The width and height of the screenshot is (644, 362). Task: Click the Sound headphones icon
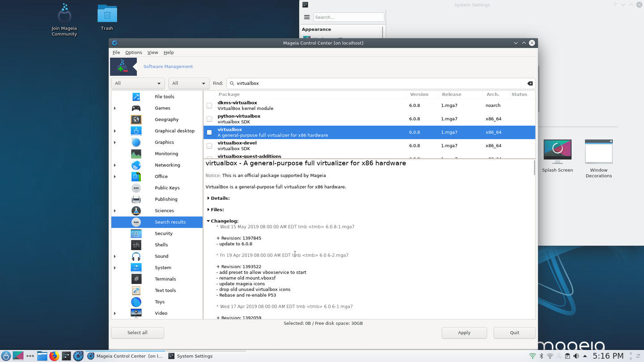point(136,256)
